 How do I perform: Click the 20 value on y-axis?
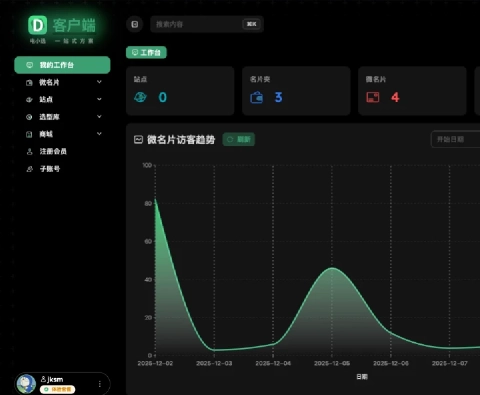coord(148,317)
